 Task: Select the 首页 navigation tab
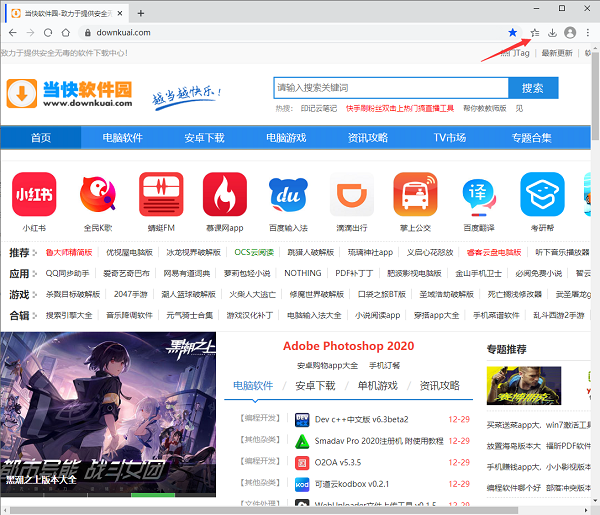(x=41, y=137)
